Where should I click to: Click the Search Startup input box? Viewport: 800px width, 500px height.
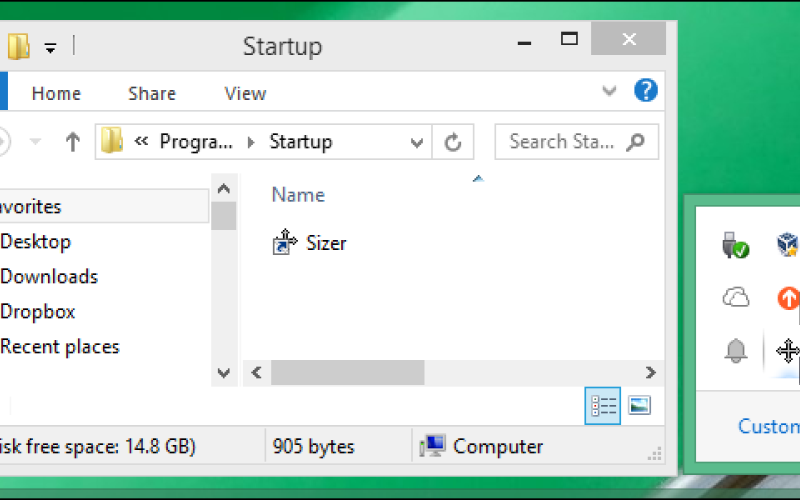(x=565, y=142)
